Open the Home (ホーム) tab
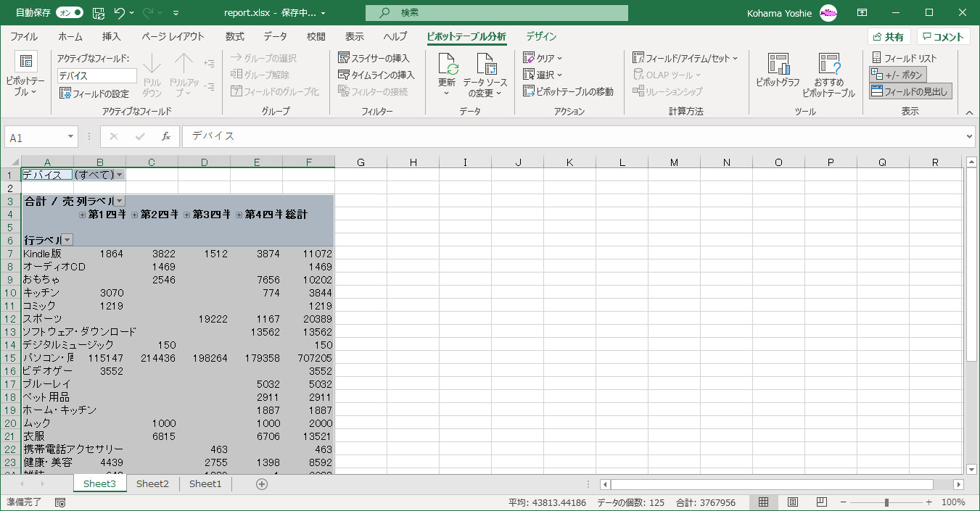Screen dimensions: 980x511 click(70, 37)
